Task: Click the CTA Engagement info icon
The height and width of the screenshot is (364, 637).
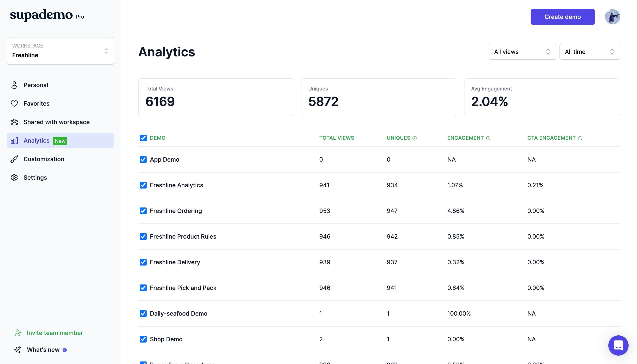Action: click(x=580, y=138)
